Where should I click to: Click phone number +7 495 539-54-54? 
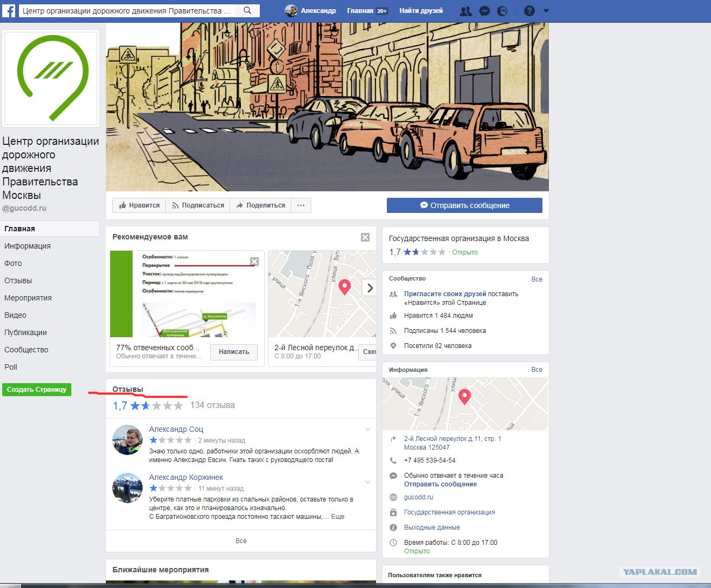tap(430, 460)
